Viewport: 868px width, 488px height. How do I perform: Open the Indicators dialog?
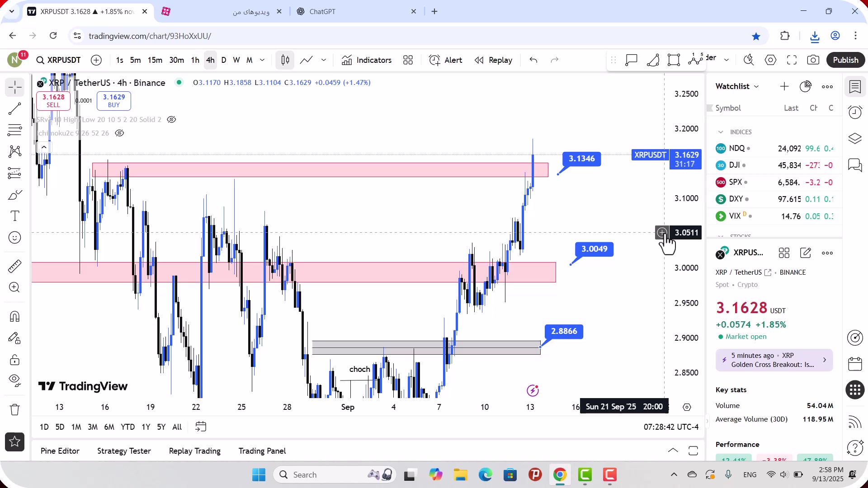tap(367, 60)
